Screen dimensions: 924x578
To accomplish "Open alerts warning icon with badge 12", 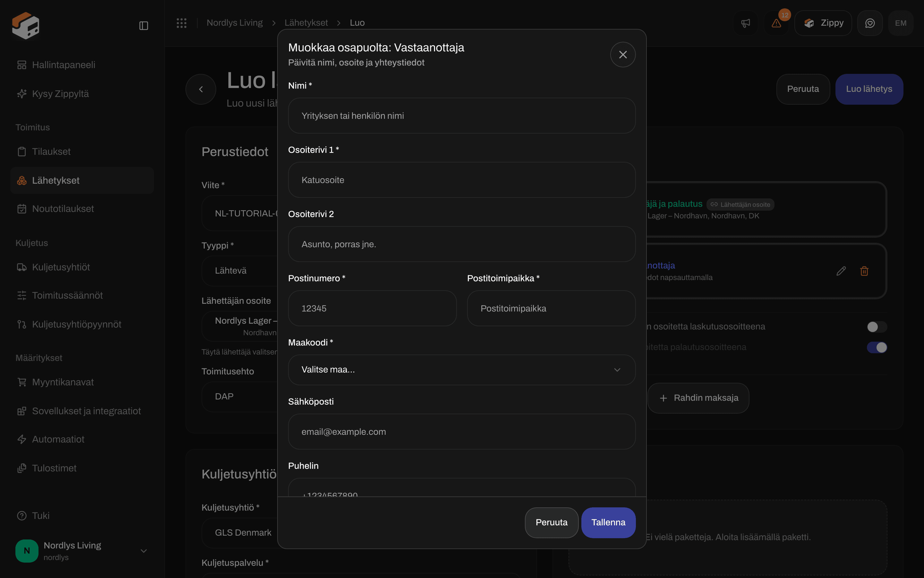I will pos(776,23).
